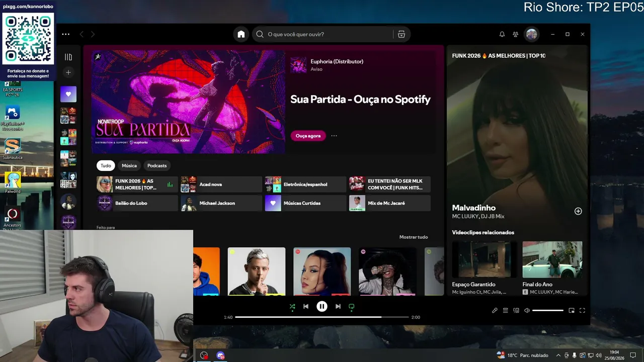Open the Eletrônica/espanhol playlist tile
This screenshot has height=362, width=644.
click(x=305, y=185)
